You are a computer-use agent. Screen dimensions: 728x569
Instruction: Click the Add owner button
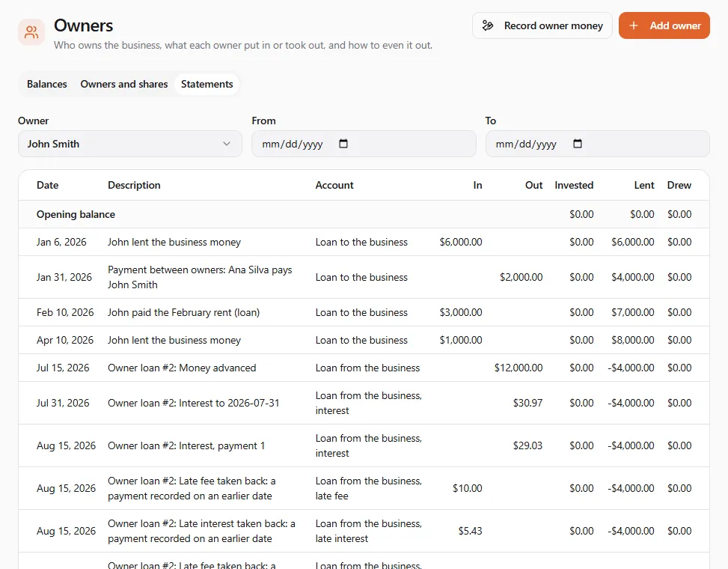664,25
